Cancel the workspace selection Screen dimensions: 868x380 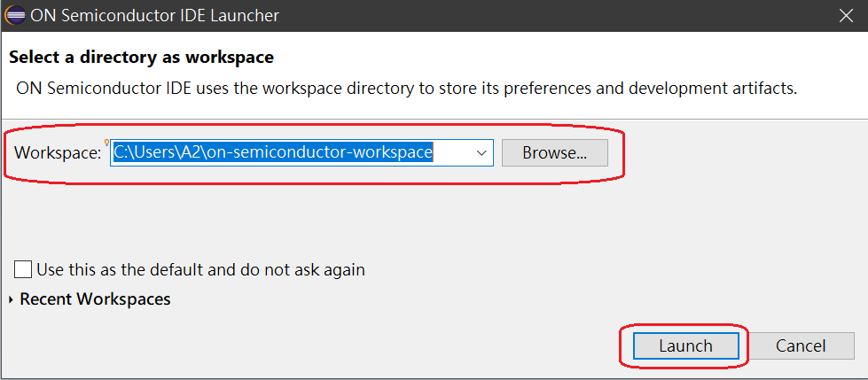[801, 345]
